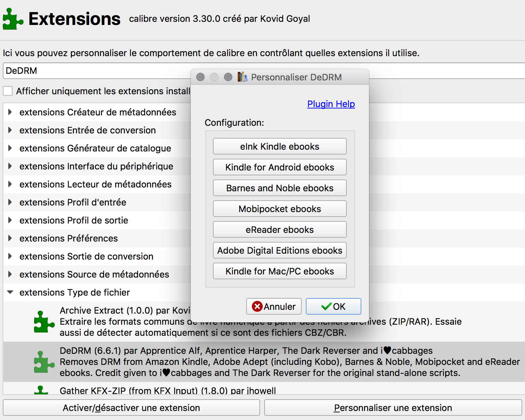Select the Gather KFX-ZIP (1.8.0) entry text
Screen dimensions: 525x420
point(168,391)
